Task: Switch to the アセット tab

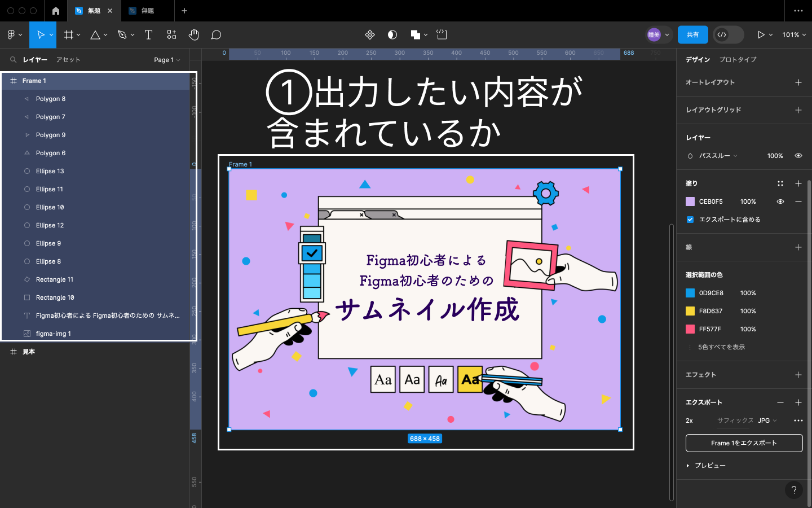Action: click(68, 60)
